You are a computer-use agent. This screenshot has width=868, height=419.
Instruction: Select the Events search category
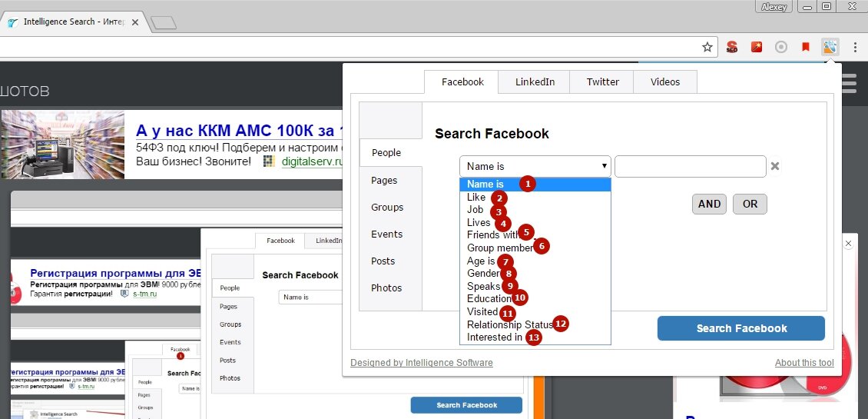[x=390, y=234]
